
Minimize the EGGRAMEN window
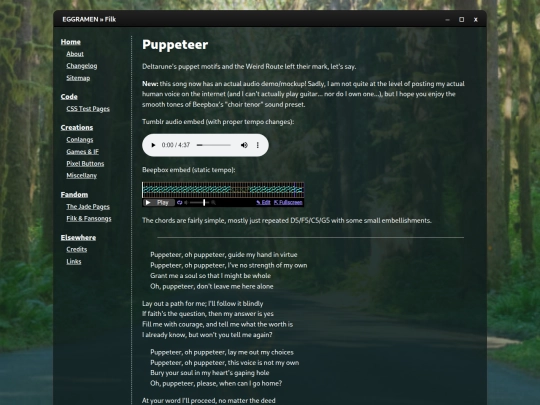pyautogui.click(x=447, y=20)
